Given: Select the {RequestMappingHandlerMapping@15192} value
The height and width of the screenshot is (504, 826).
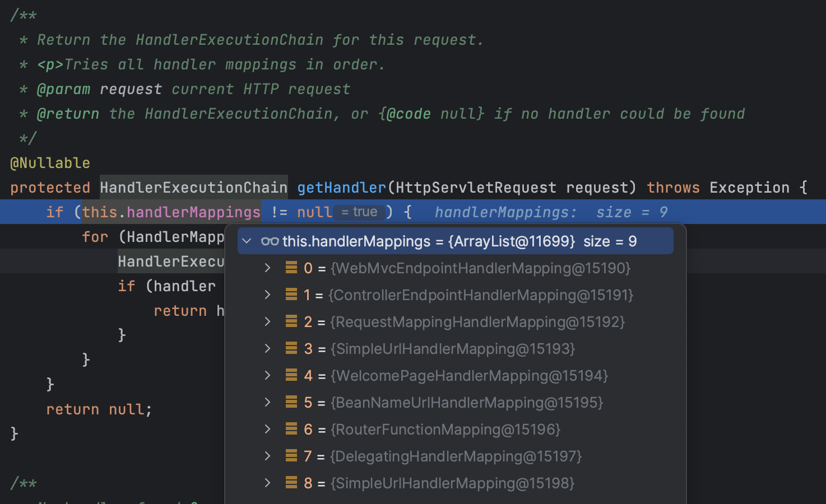Looking at the screenshot, I should tap(477, 322).
